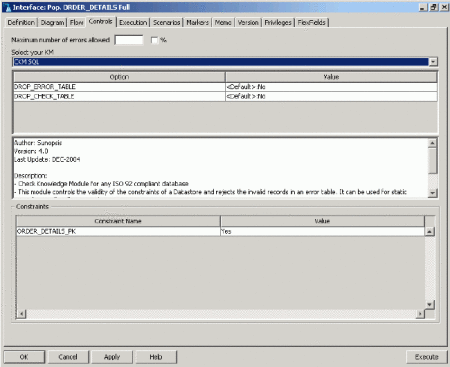Focus the maximum number of errors field

[x=129, y=40]
